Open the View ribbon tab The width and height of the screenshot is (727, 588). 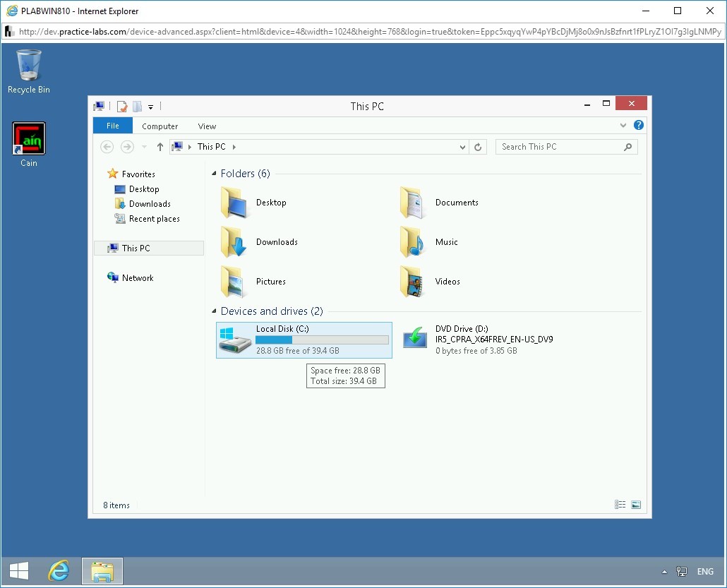coord(206,126)
